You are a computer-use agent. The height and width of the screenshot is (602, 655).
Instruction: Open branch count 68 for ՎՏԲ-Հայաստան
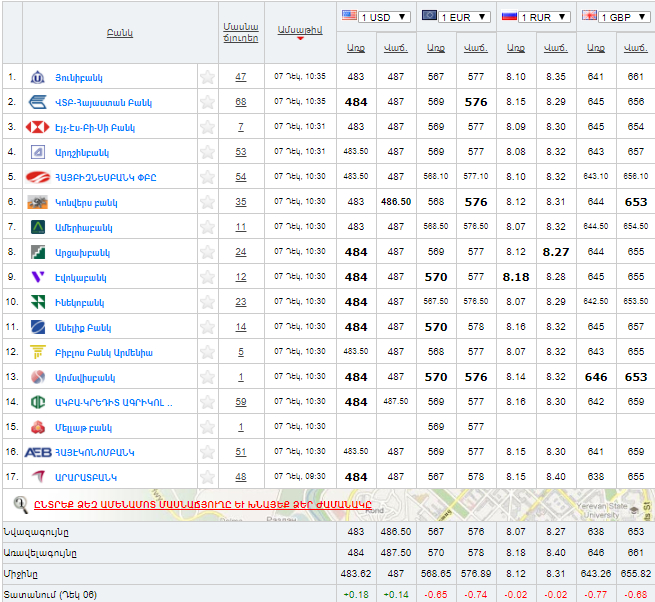click(241, 102)
